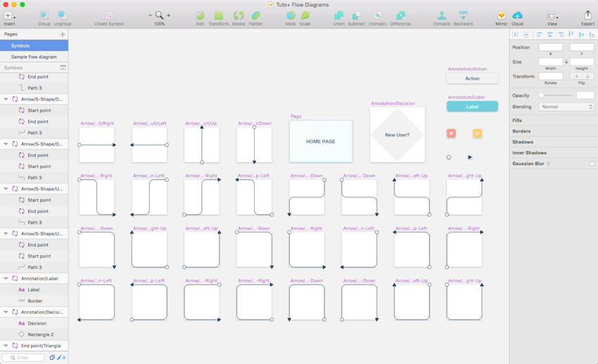Image resolution: width=598 pixels, height=364 pixels.
Task: Click the Create Symbol icon
Action: click(108, 15)
